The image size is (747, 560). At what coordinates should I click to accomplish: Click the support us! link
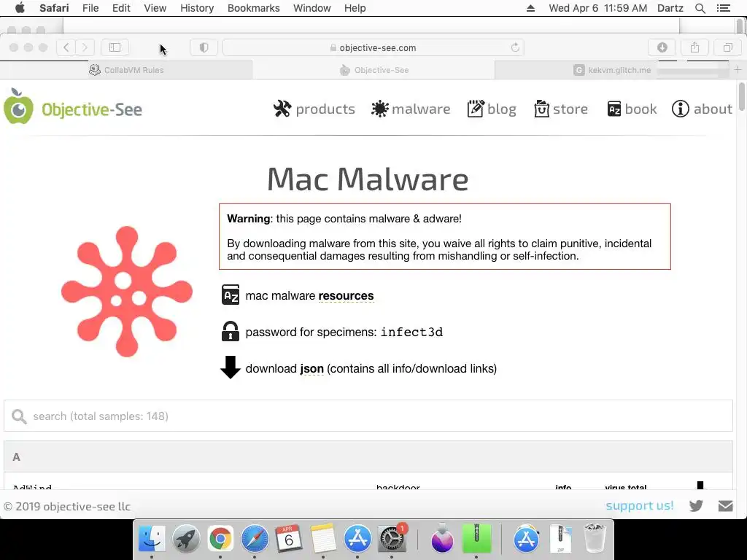pyautogui.click(x=639, y=506)
